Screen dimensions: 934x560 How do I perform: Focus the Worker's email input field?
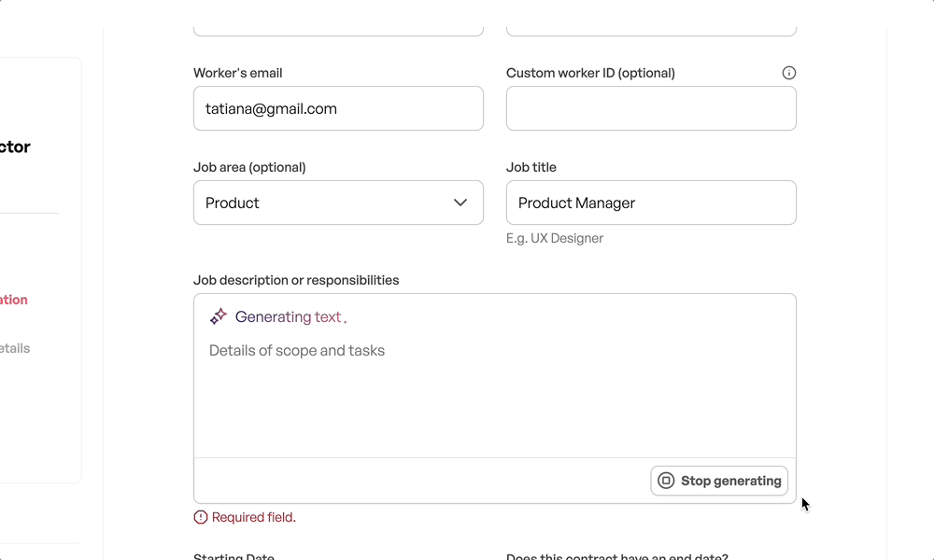click(x=338, y=108)
